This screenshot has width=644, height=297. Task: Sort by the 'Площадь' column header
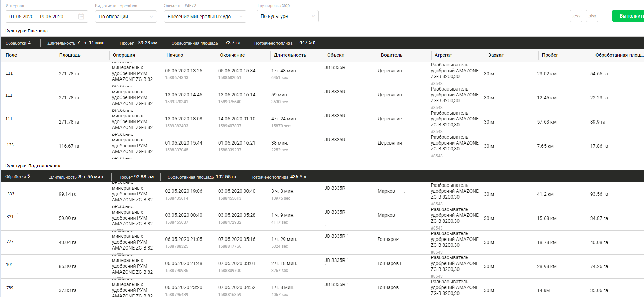tap(70, 55)
